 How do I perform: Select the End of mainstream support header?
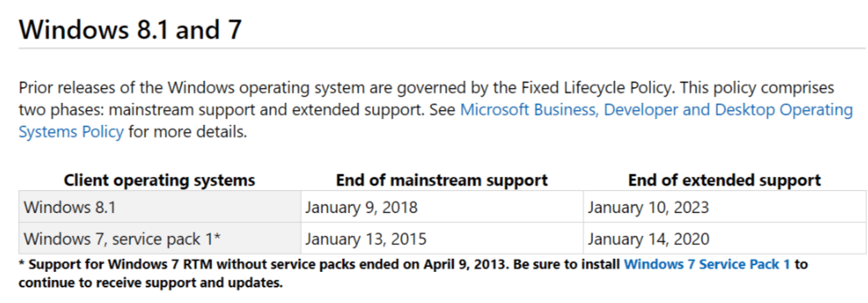(442, 180)
